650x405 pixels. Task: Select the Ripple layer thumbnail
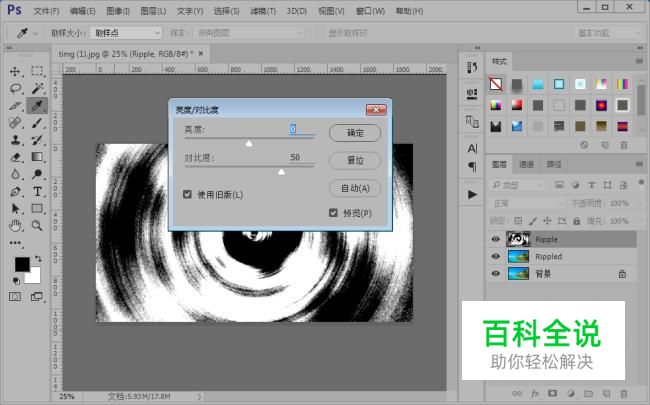click(x=518, y=239)
